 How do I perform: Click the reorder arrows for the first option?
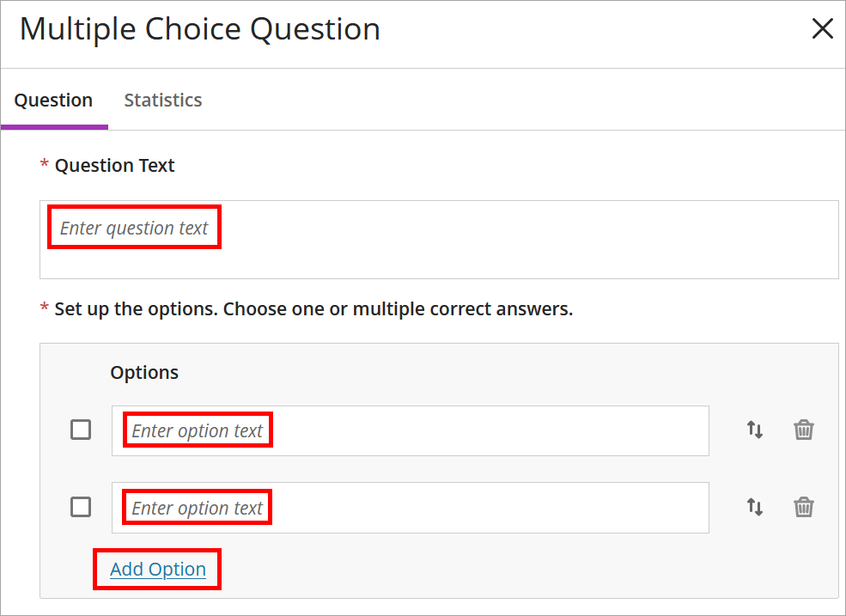754,430
